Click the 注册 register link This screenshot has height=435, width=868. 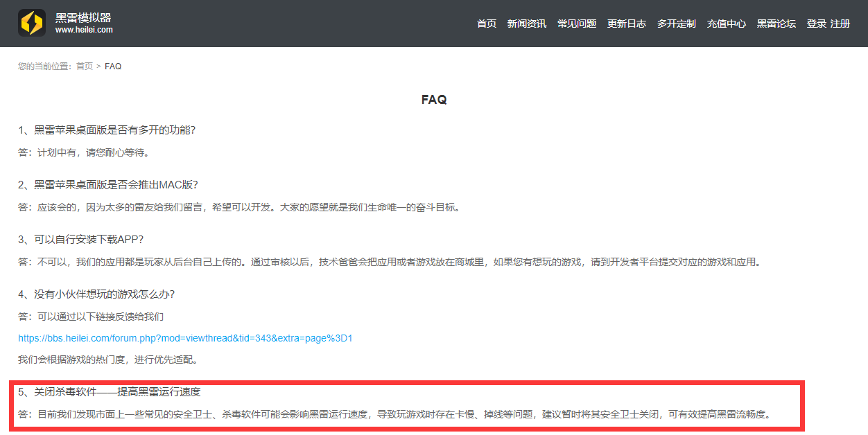point(840,24)
